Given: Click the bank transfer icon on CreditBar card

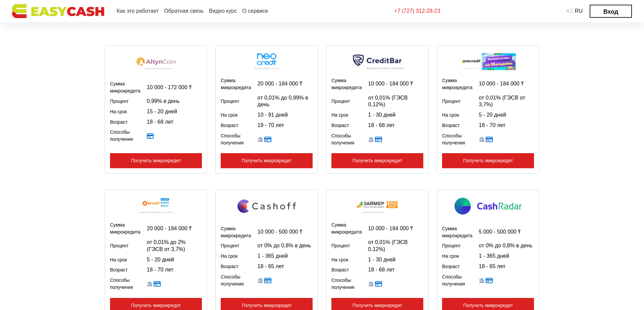Looking at the screenshot, I should pos(371,139).
